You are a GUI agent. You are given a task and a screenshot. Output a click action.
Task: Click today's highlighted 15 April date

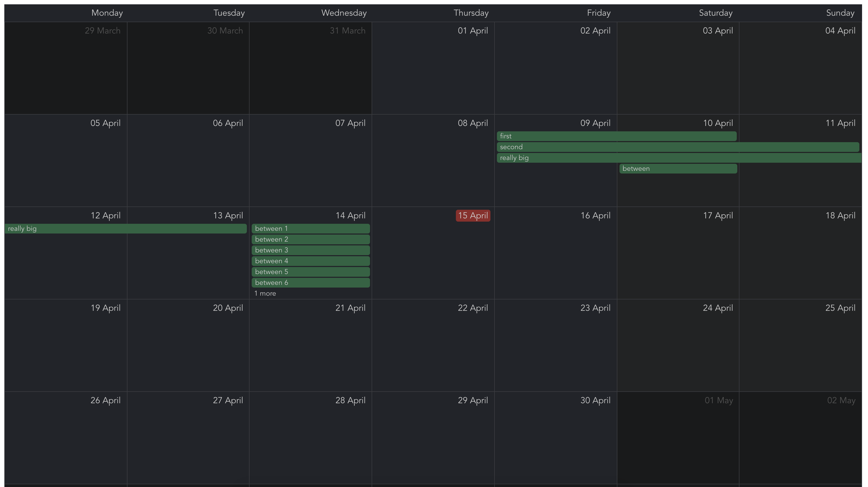pyautogui.click(x=473, y=215)
